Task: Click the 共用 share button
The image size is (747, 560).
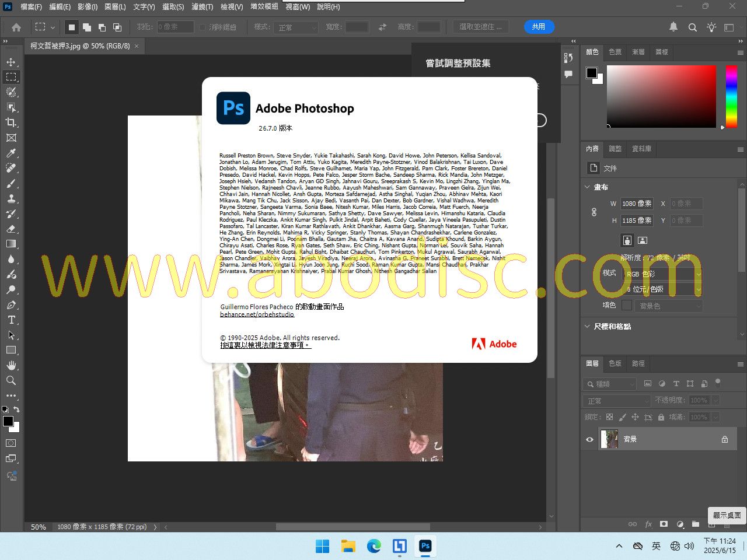Action: tap(539, 27)
